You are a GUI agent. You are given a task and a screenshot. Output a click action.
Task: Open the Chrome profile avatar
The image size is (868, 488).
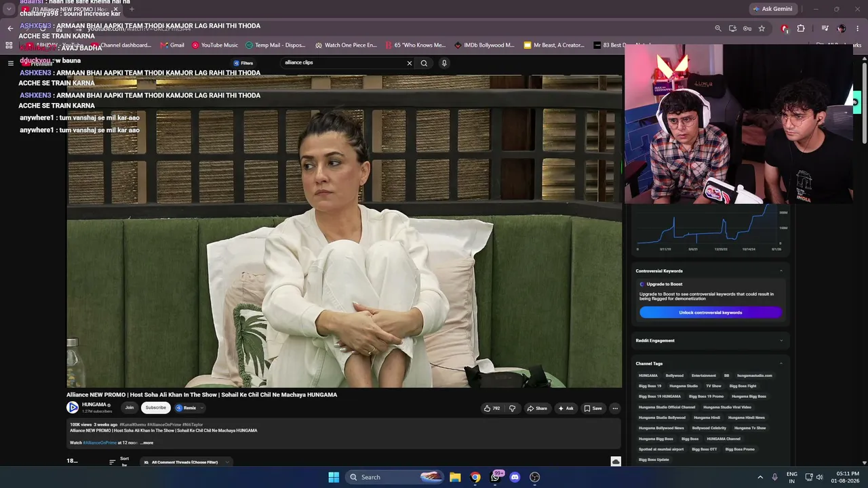pos(842,28)
